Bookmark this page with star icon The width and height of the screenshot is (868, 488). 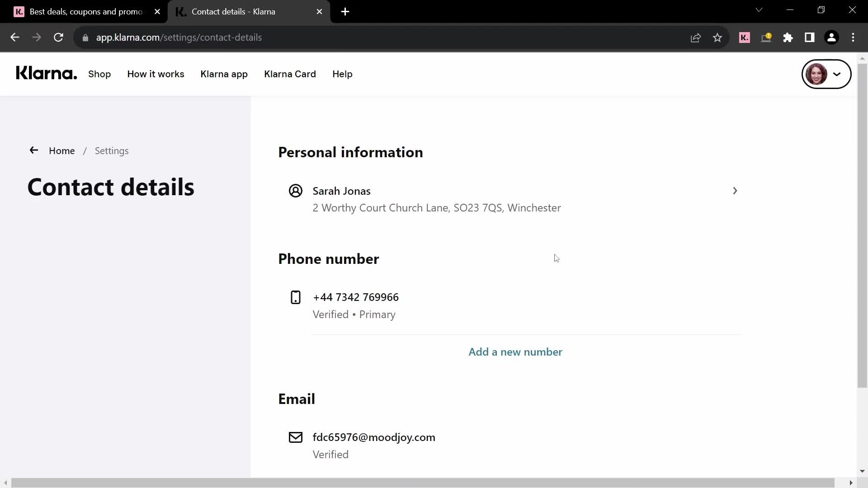pos(717,38)
